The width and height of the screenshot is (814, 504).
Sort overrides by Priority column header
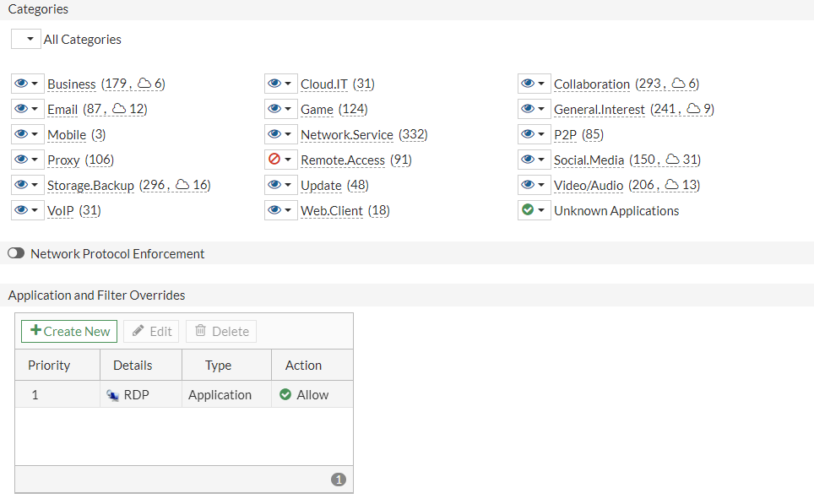[49, 366]
